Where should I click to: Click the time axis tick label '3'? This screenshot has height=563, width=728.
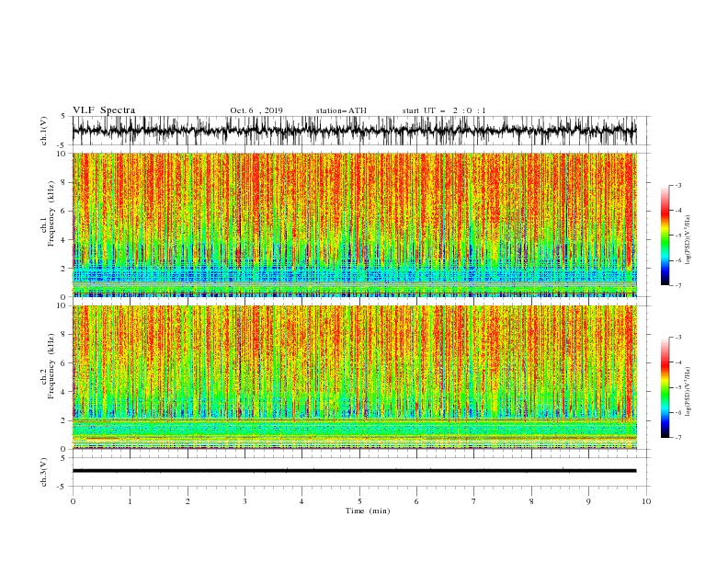pyautogui.click(x=245, y=501)
